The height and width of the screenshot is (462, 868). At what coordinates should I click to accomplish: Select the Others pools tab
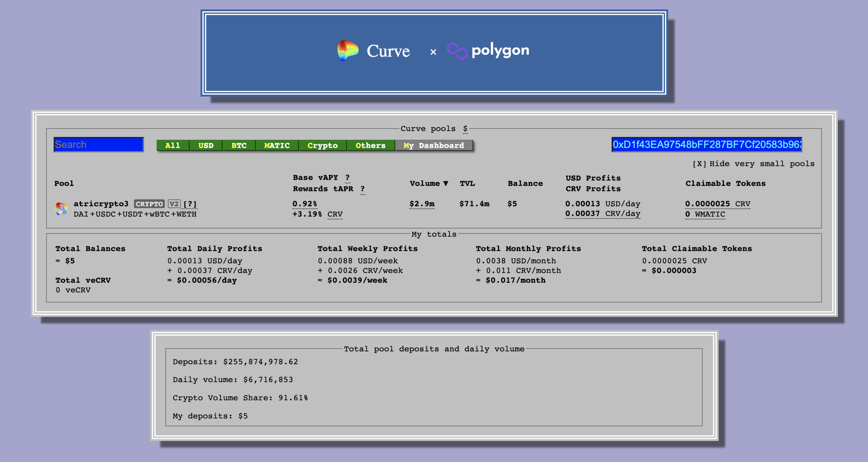click(370, 145)
